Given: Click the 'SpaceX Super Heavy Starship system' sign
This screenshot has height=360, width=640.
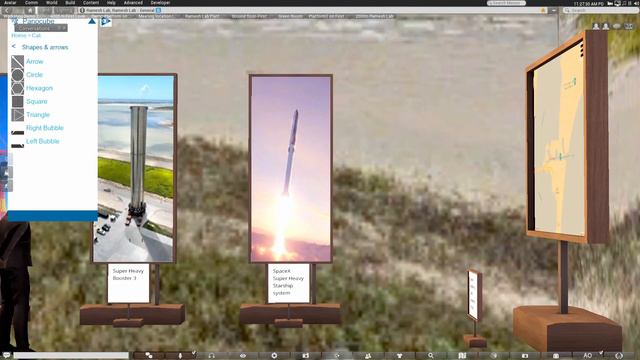Looking at the screenshot, I should [288, 283].
